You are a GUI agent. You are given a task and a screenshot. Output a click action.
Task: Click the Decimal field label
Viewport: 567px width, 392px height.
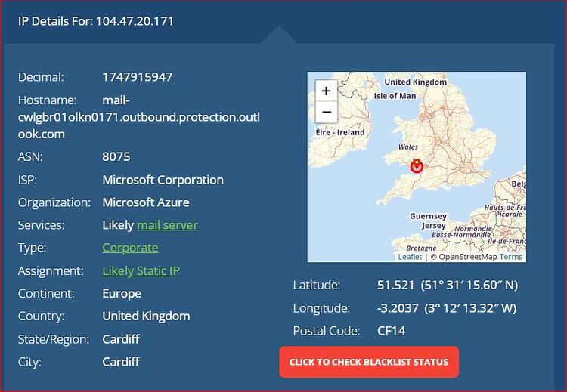click(x=41, y=77)
